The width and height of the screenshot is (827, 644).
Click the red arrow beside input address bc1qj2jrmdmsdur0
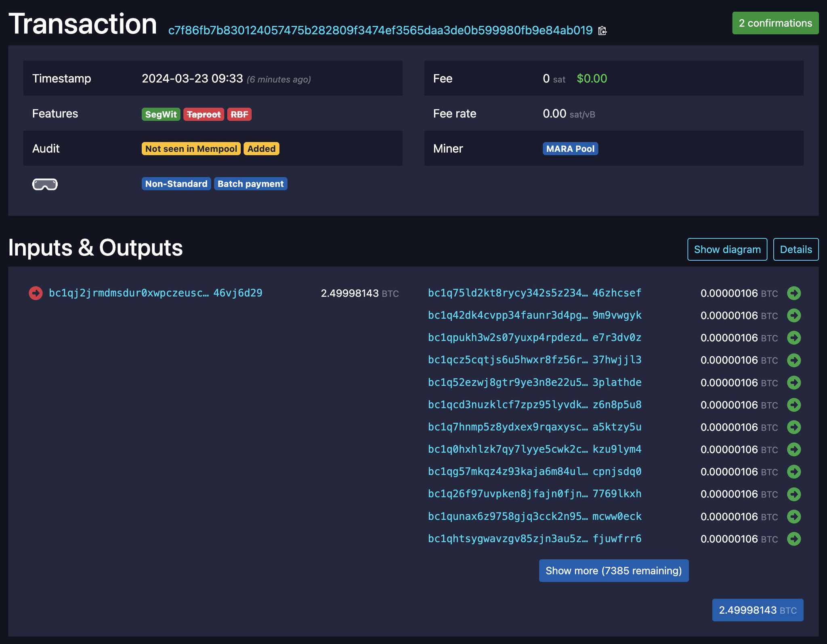36,293
